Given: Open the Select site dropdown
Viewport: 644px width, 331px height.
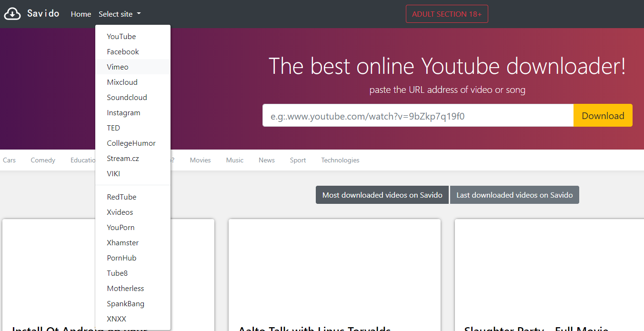Looking at the screenshot, I should 120,14.
